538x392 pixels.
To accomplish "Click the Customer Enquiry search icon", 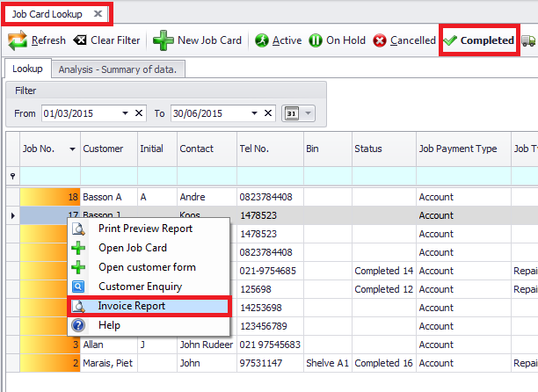I will (78, 287).
